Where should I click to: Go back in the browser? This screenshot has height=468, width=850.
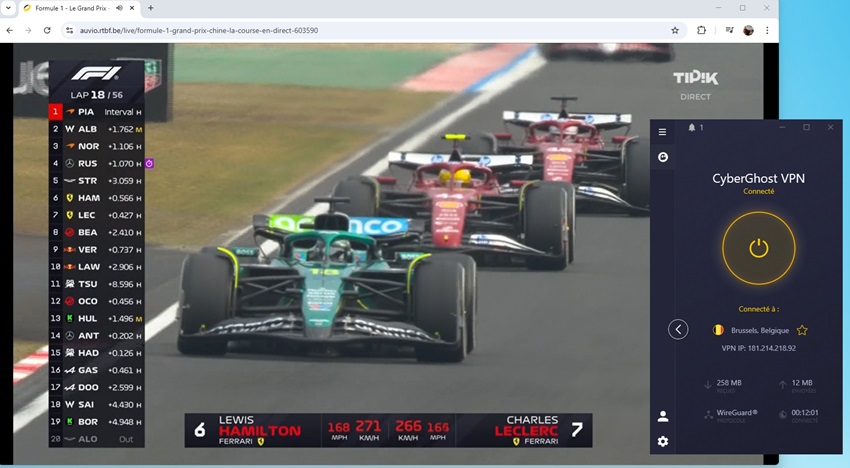[10, 30]
